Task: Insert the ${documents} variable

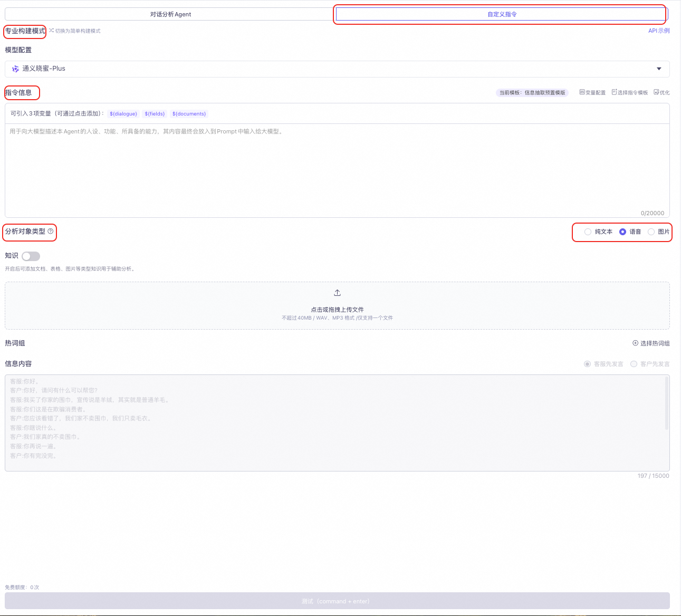Action: click(x=189, y=114)
